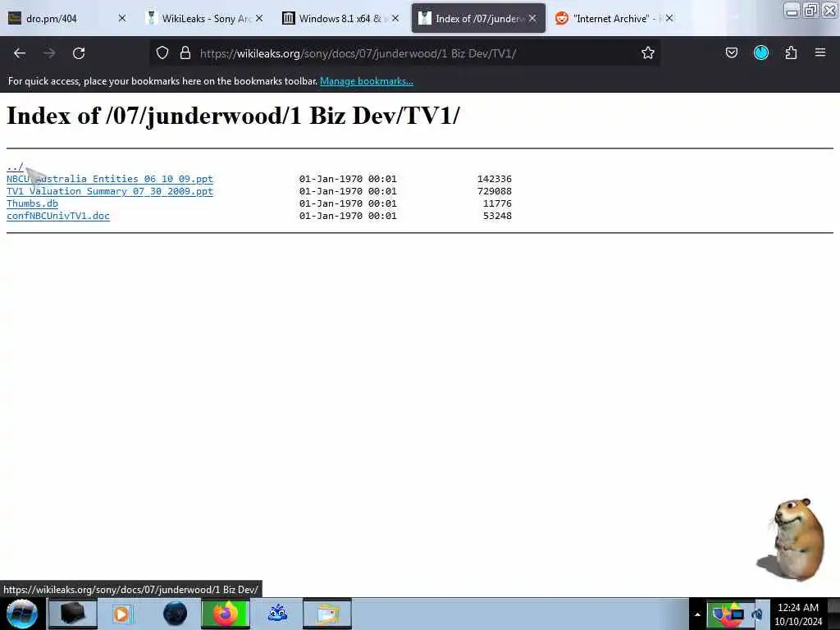This screenshot has height=630, width=840.
Task: Open the volume speaker tray icon
Action: (757, 614)
